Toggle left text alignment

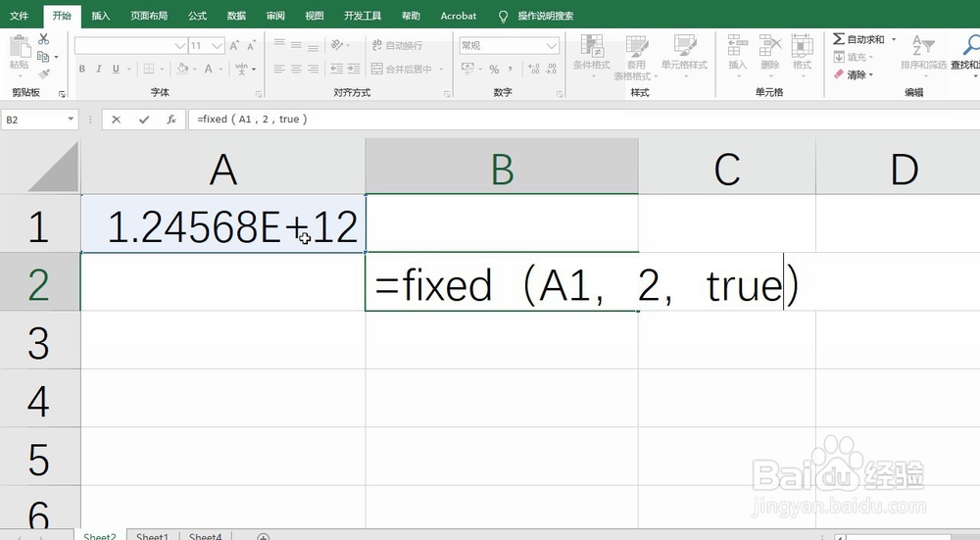coord(279,69)
